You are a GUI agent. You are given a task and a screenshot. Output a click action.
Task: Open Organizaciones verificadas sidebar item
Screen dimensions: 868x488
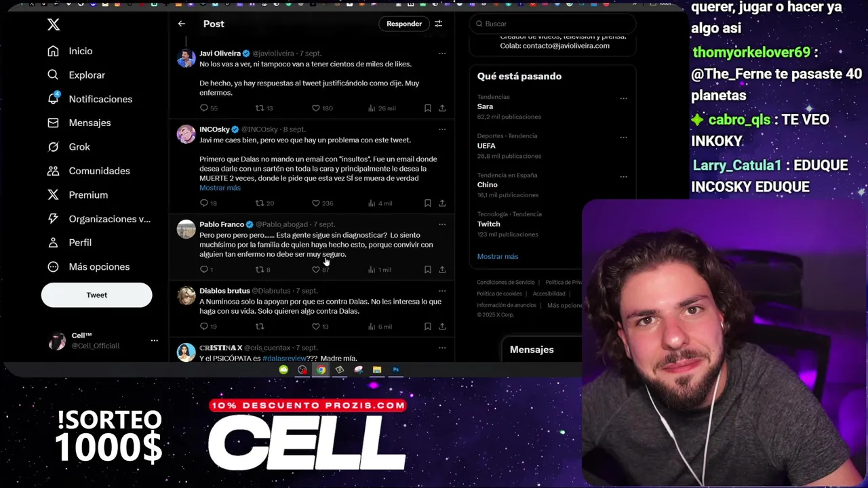click(x=99, y=219)
